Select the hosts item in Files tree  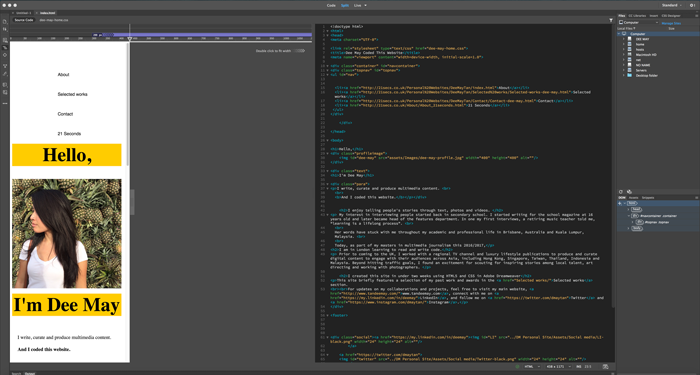tap(640, 50)
